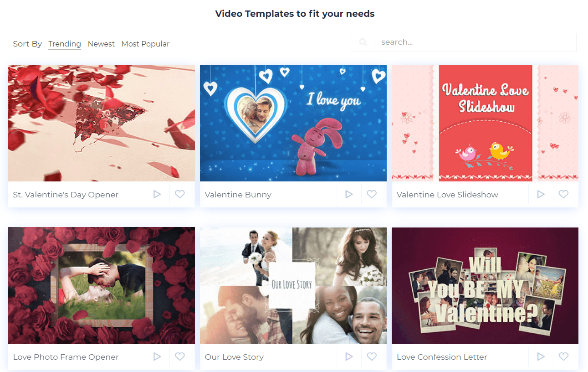588x372 pixels.
Task: Switch sorting to Newest
Action: click(x=101, y=44)
